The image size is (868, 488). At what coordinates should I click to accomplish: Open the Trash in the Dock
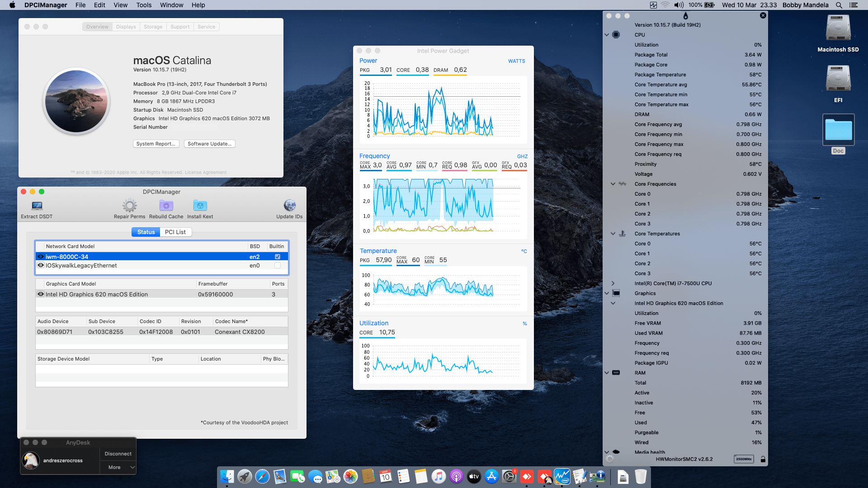coord(641,476)
